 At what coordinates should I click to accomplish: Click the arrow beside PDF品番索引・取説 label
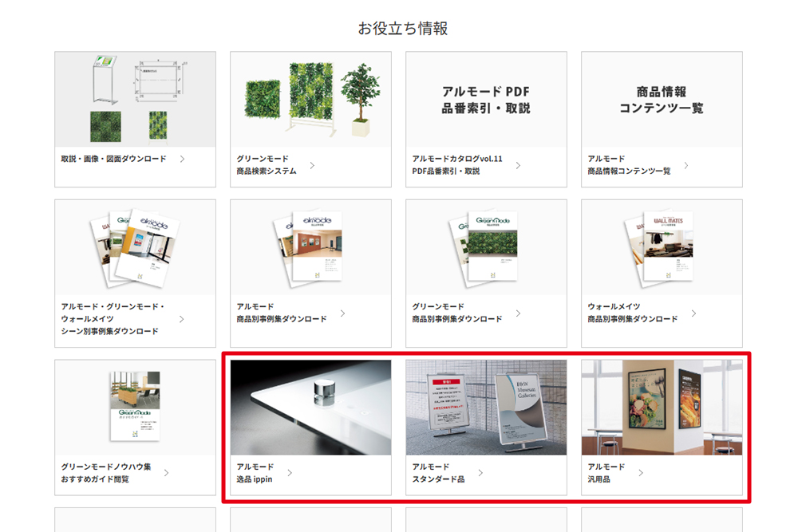(518, 165)
